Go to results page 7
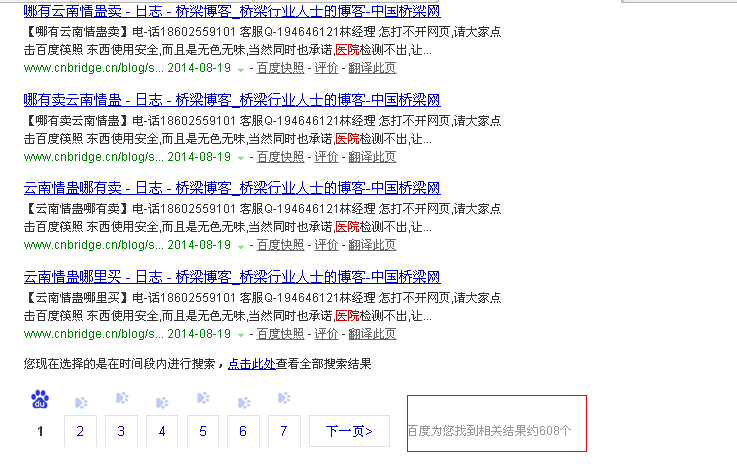This screenshot has width=737, height=464. (x=284, y=431)
